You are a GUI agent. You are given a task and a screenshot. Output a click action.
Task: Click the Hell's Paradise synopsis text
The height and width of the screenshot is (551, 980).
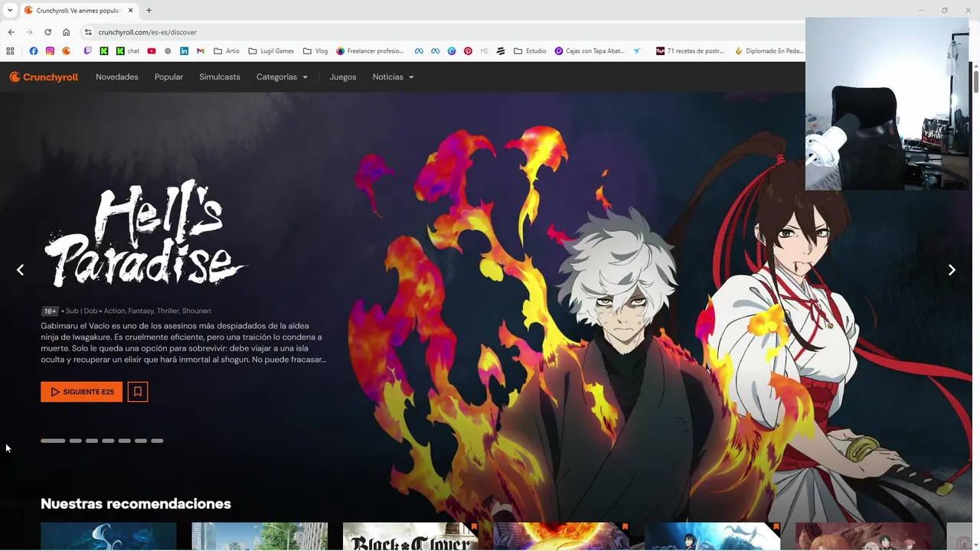184,343
